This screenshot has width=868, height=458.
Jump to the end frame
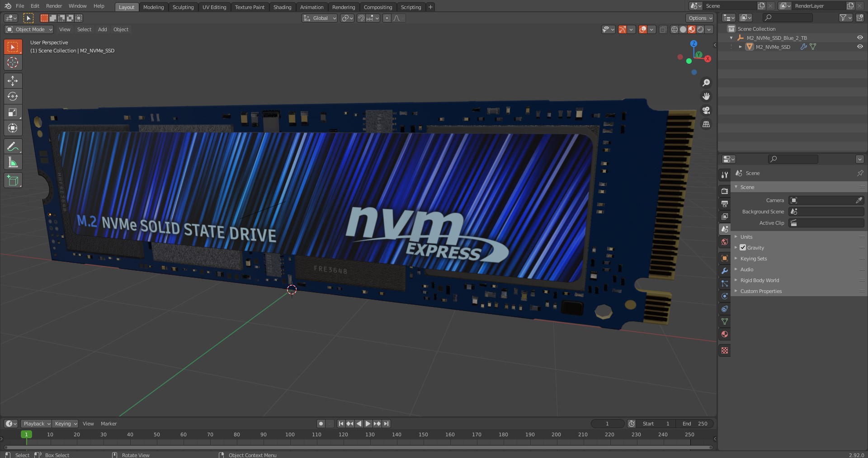click(x=386, y=424)
